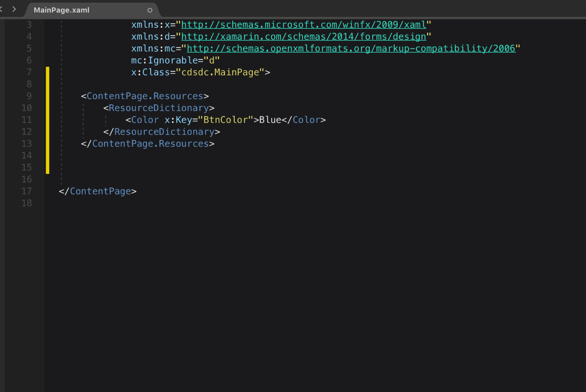Viewport: 586px width, 392px height.
Task: Click line number 3 in the gutter
Action: (29, 25)
